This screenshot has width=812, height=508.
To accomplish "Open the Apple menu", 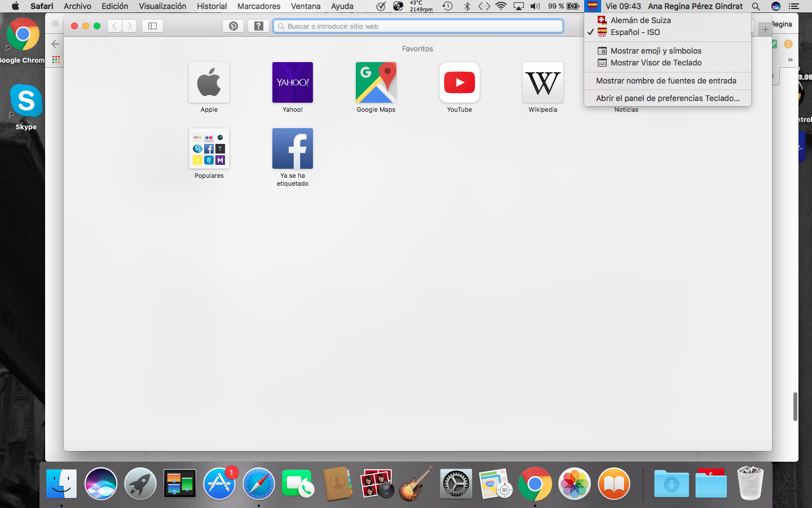I will (x=15, y=6).
